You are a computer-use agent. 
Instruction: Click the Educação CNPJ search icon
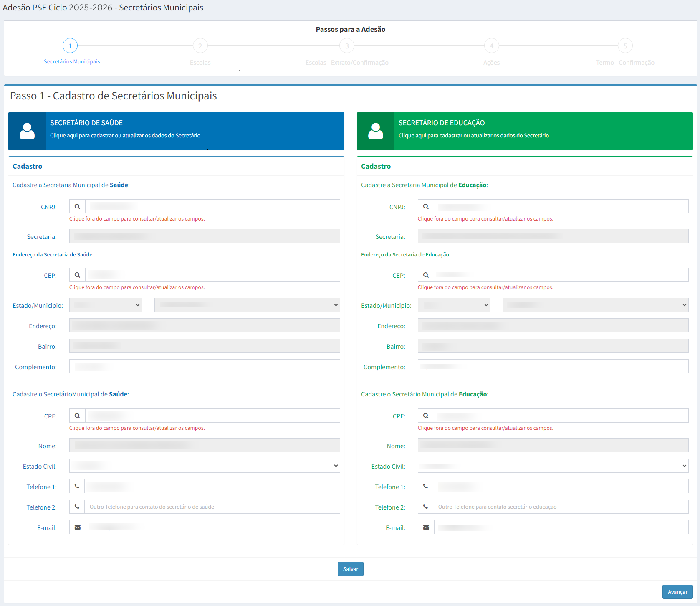coord(426,206)
